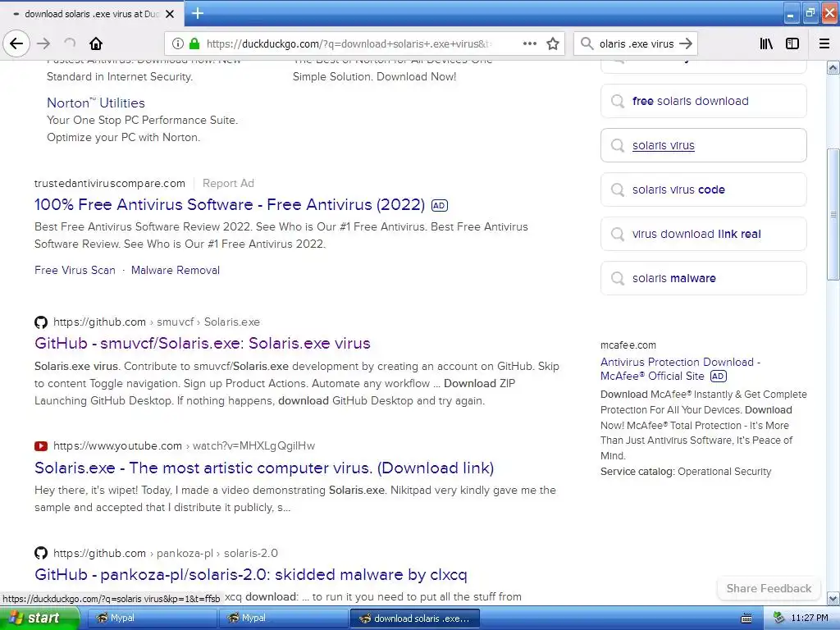Click Report Ad link

click(228, 183)
